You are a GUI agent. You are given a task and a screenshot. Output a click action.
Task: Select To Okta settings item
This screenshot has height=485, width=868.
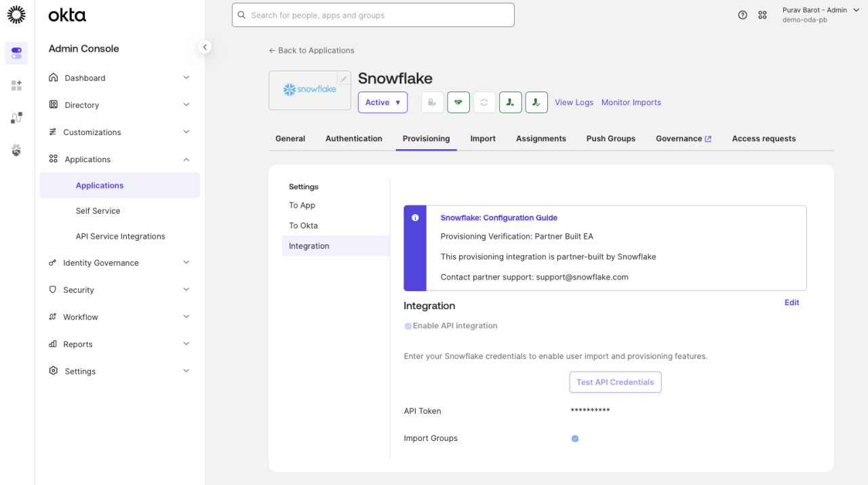click(336, 225)
